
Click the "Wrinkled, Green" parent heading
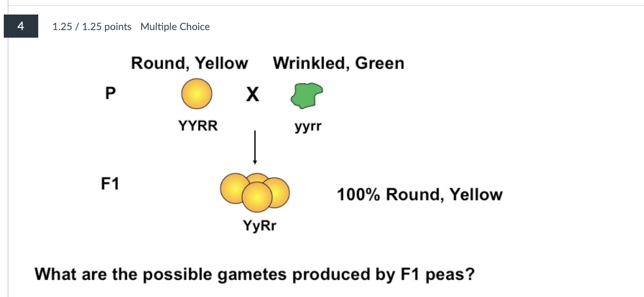pyautogui.click(x=338, y=63)
